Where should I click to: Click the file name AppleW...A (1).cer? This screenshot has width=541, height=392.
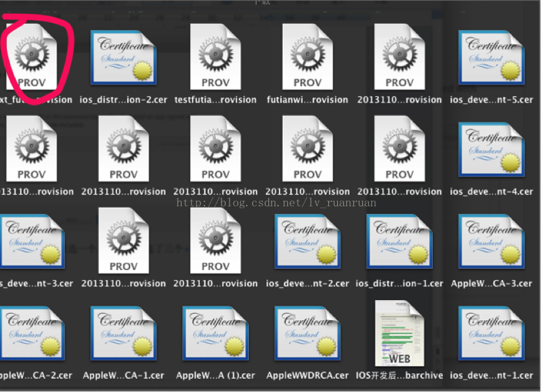click(x=216, y=376)
